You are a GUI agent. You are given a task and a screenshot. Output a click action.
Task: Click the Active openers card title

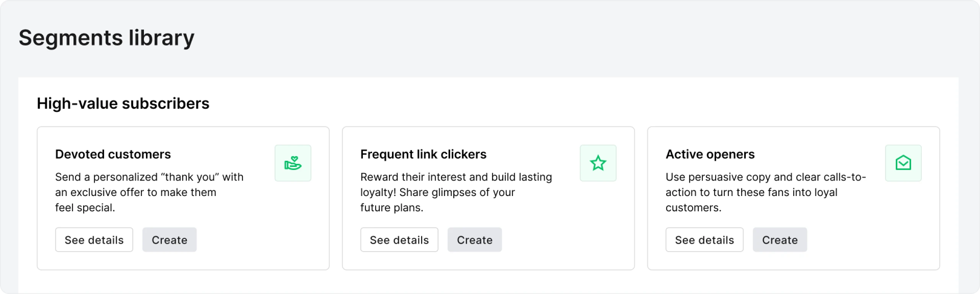click(710, 154)
